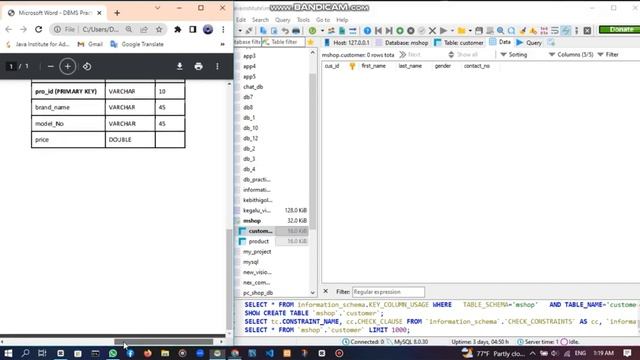Open WhatsApp from the taskbar
Screen dimensions: 640x360
[113, 353]
